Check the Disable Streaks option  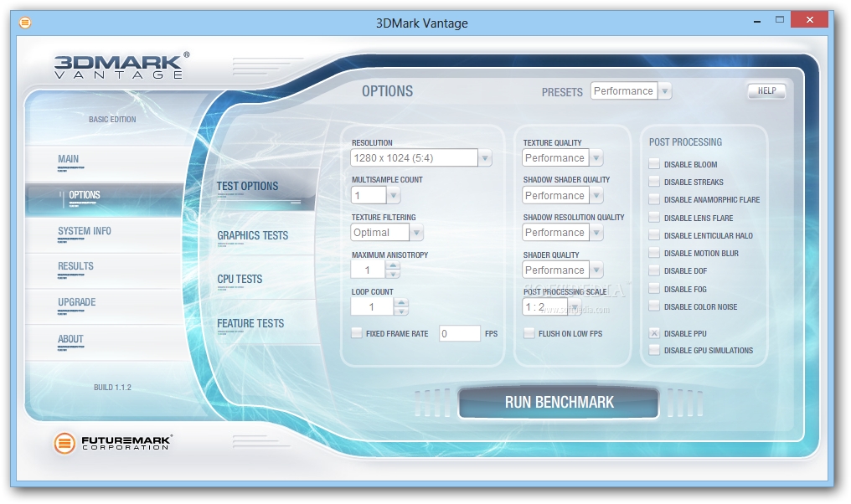pos(654,182)
